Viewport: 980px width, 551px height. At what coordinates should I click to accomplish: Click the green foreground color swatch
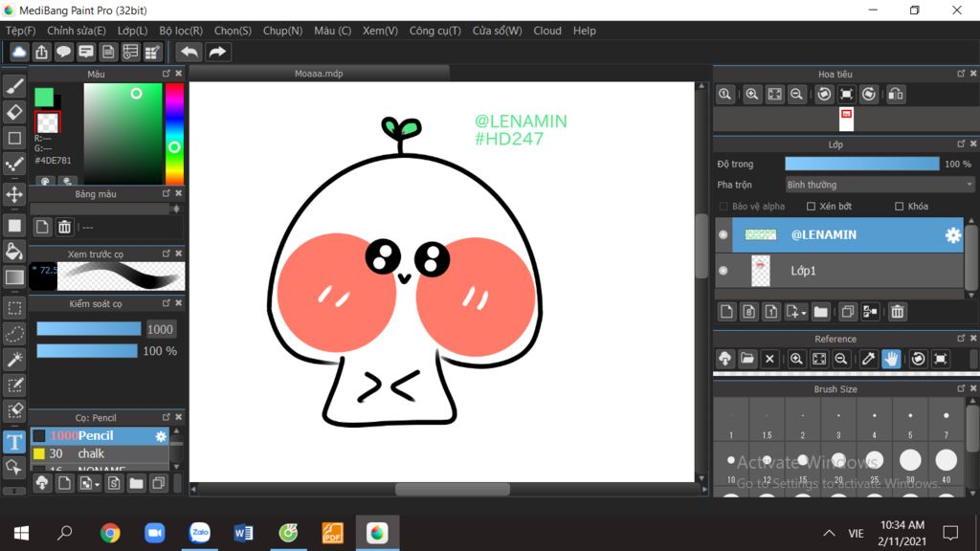point(44,97)
